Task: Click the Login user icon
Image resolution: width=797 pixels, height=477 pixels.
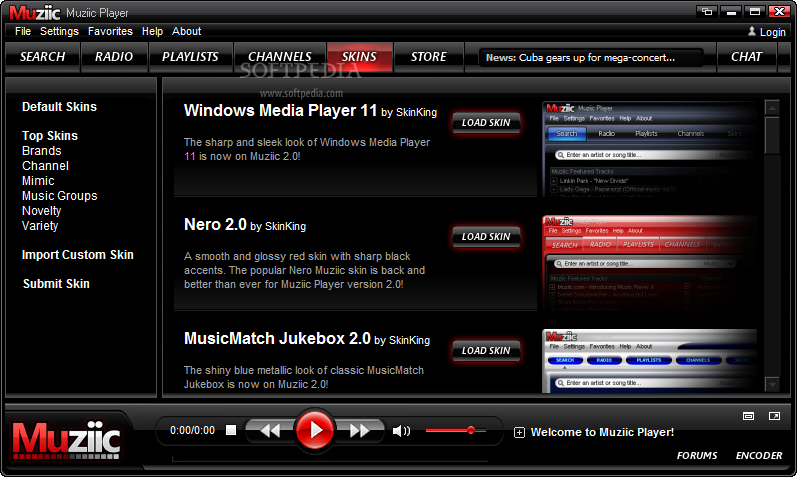Action: coord(752,32)
